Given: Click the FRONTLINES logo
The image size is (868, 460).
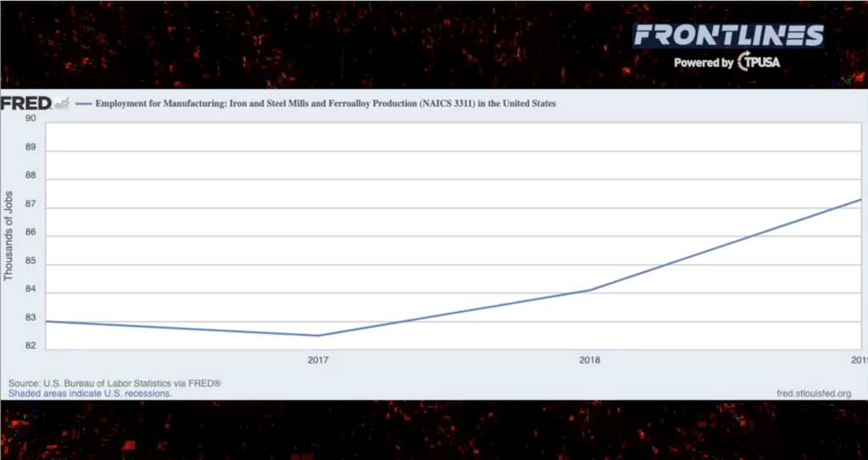Looking at the screenshot, I should point(728,35).
